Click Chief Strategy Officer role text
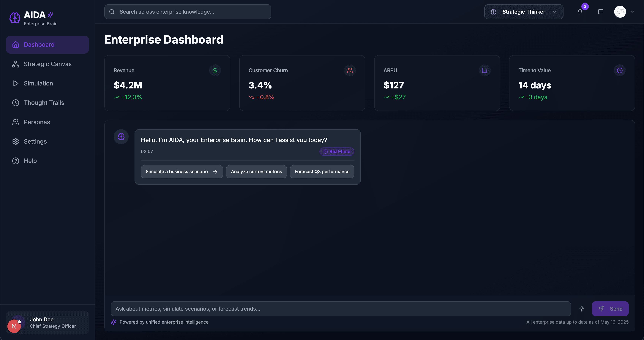This screenshot has height=340, width=644. click(53, 326)
